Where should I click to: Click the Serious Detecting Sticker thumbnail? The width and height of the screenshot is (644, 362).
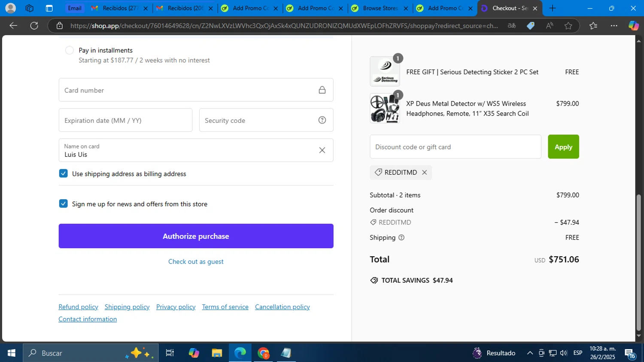pos(385,72)
